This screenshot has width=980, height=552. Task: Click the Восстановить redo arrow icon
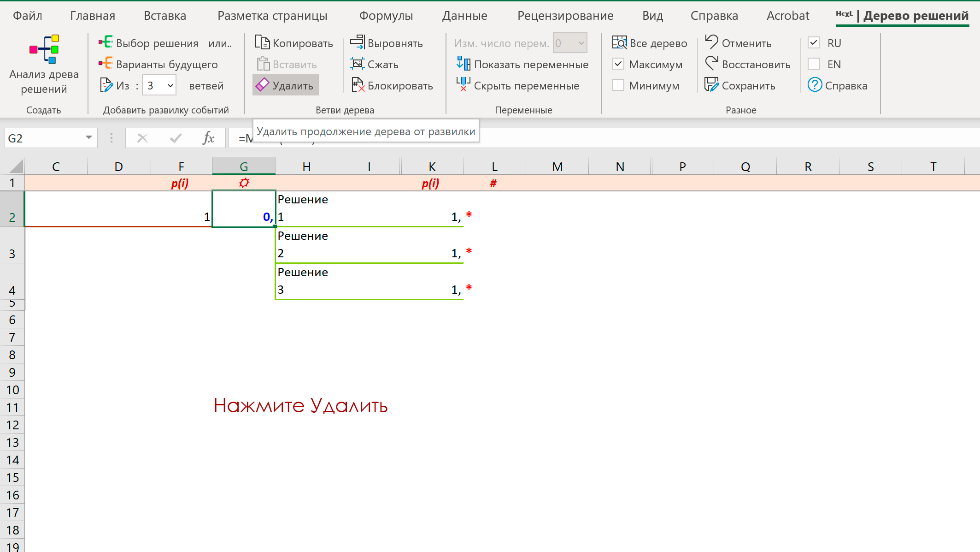pos(712,63)
